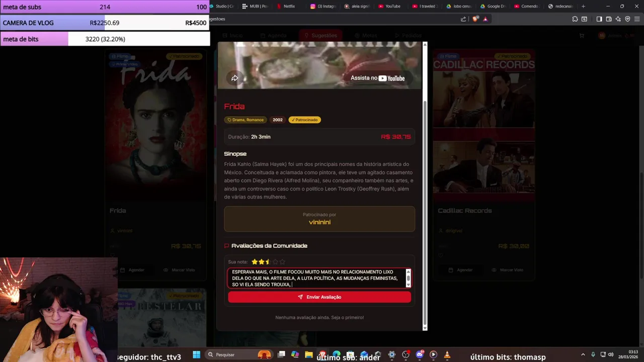Click the CAMERA DE VLOG goal bar
The image size is (644, 362).
[105, 23]
